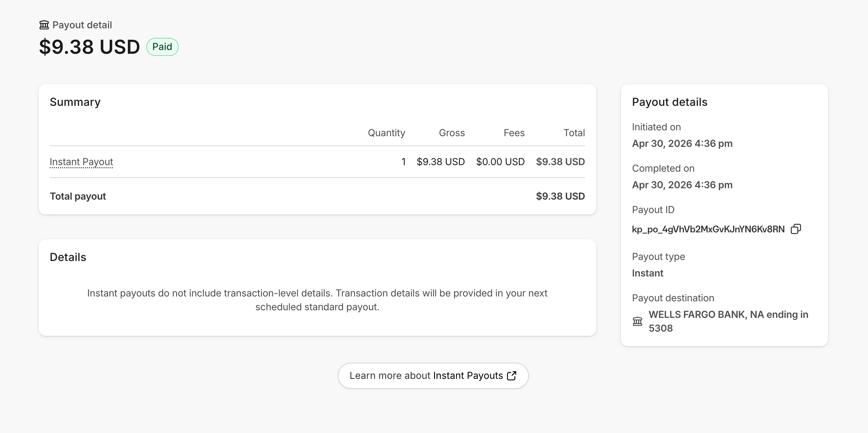Click the Payout type label
Image resolution: width=868 pixels, height=433 pixels.
coord(658,256)
